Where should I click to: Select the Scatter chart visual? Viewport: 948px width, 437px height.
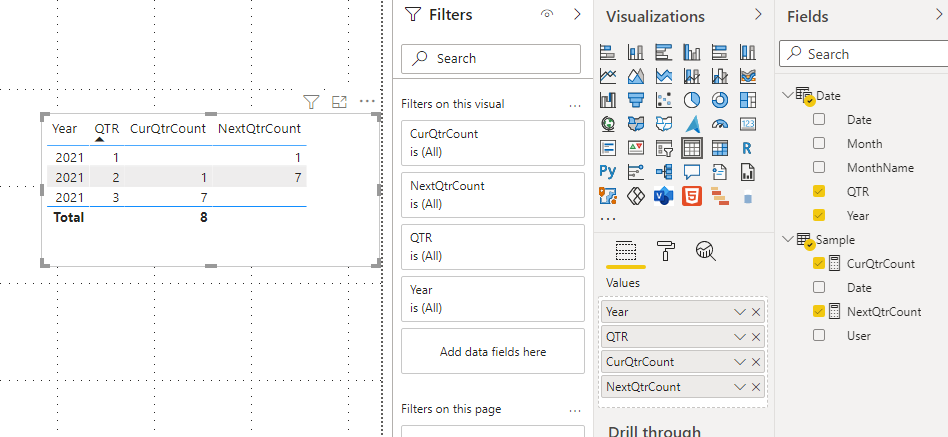click(x=664, y=100)
